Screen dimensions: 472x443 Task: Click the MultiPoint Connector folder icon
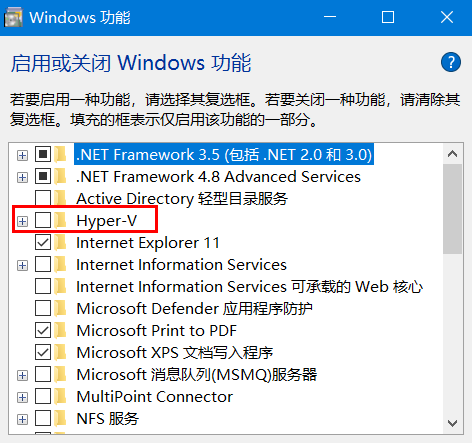click(61, 396)
